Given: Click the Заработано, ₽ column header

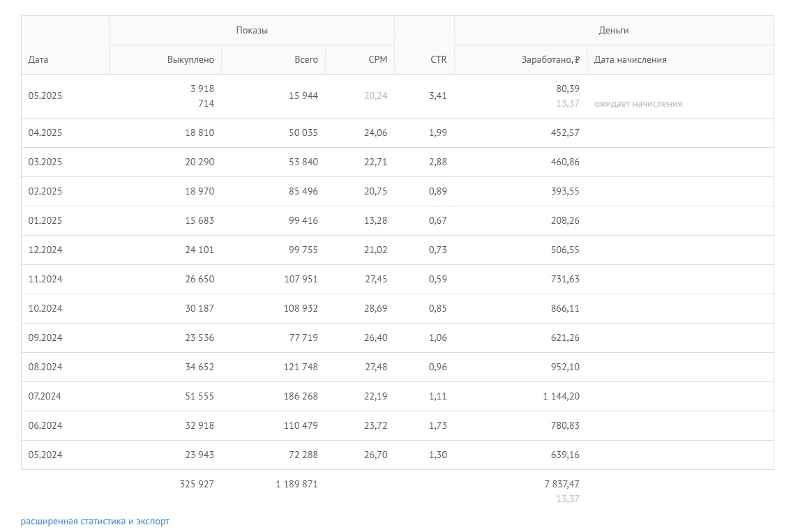Looking at the screenshot, I should (x=550, y=60).
